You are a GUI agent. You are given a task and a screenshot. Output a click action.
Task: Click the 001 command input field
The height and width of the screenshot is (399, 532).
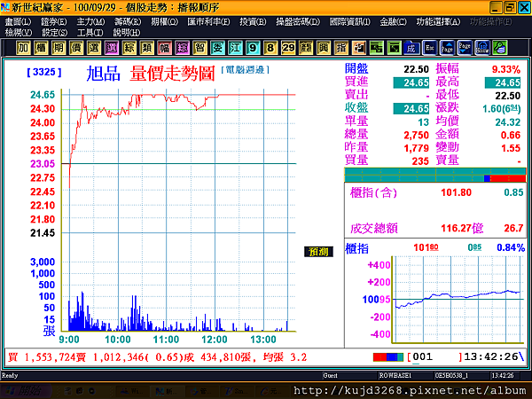(x=435, y=357)
